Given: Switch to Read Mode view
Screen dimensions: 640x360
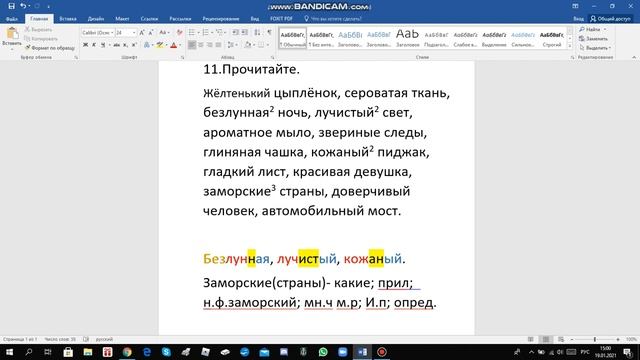Looking at the screenshot, I should click(x=530, y=339).
